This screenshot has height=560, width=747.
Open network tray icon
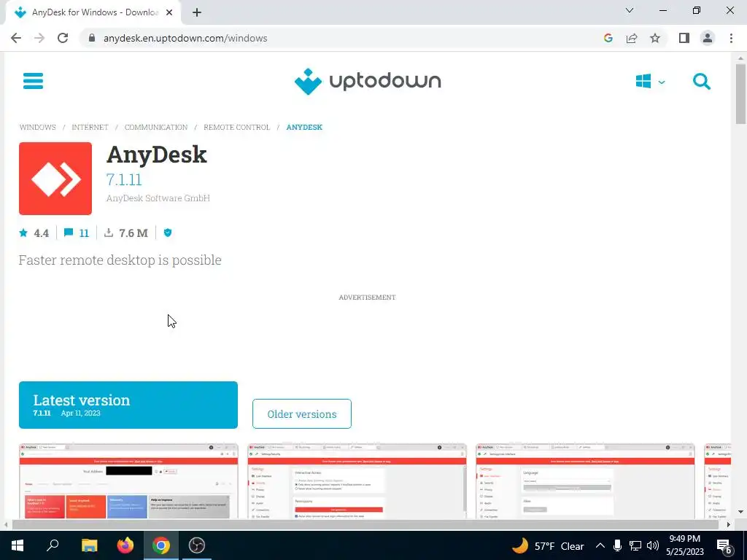point(635,545)
